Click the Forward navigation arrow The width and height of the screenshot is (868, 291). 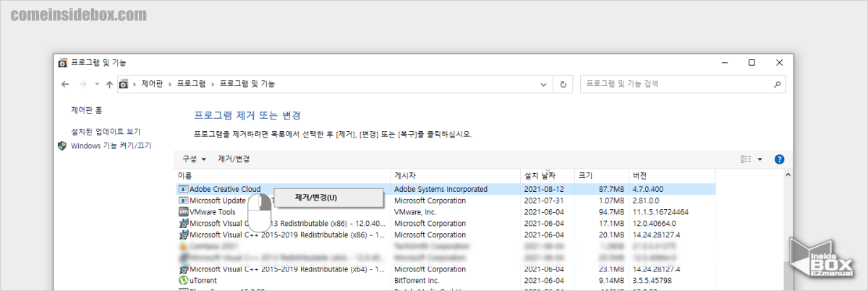(82, 85)
